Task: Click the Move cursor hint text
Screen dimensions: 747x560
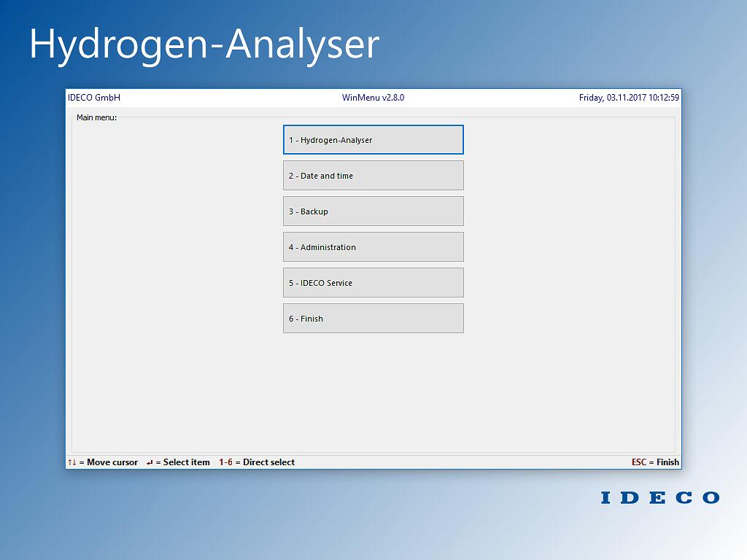Action: coord(112,462)
